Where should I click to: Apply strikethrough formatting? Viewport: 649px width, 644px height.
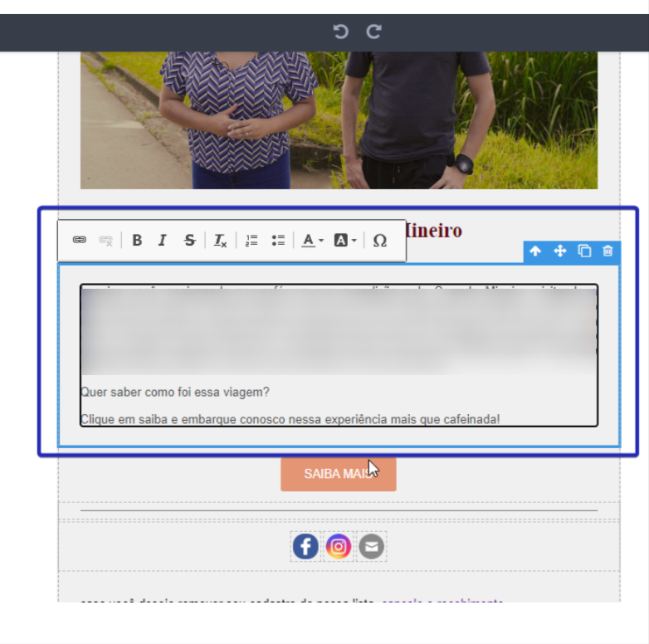(189, 240)
